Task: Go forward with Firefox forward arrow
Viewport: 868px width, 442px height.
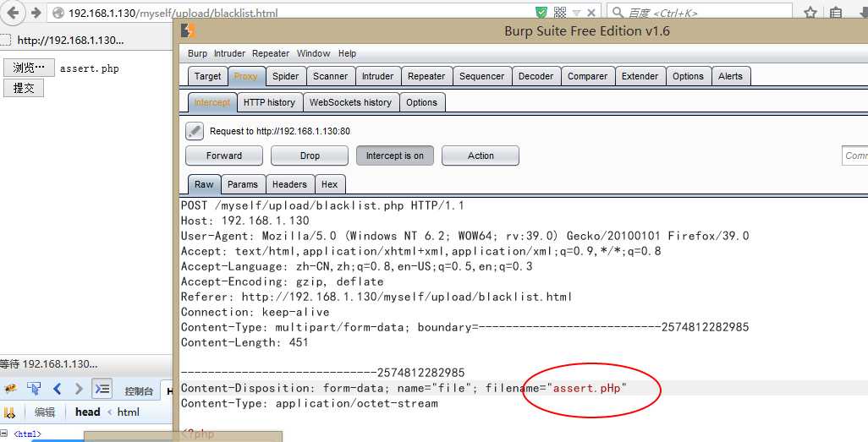Action: (x=36, y=13)
